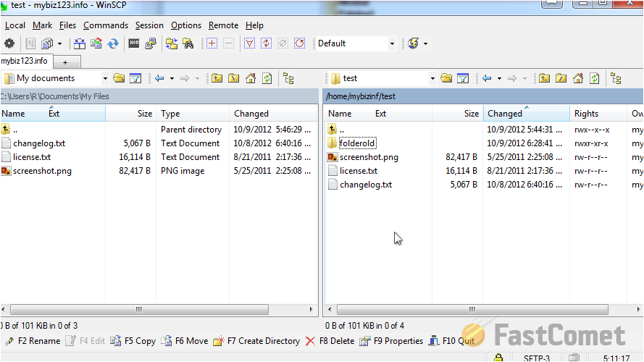Click remote panel horizontal scrollbar
Image resolution: width=644 pixels, height=362 pixels.
[472, 309]
